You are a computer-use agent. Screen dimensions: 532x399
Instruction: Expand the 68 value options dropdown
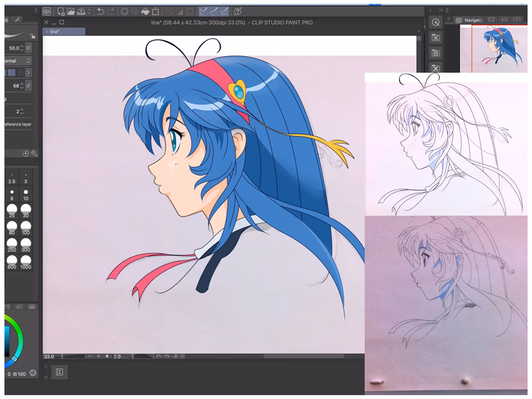[28, 85]
